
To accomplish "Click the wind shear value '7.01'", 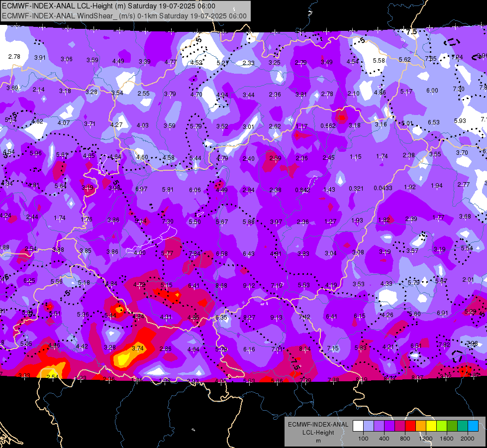I will [x=277, y=349].
